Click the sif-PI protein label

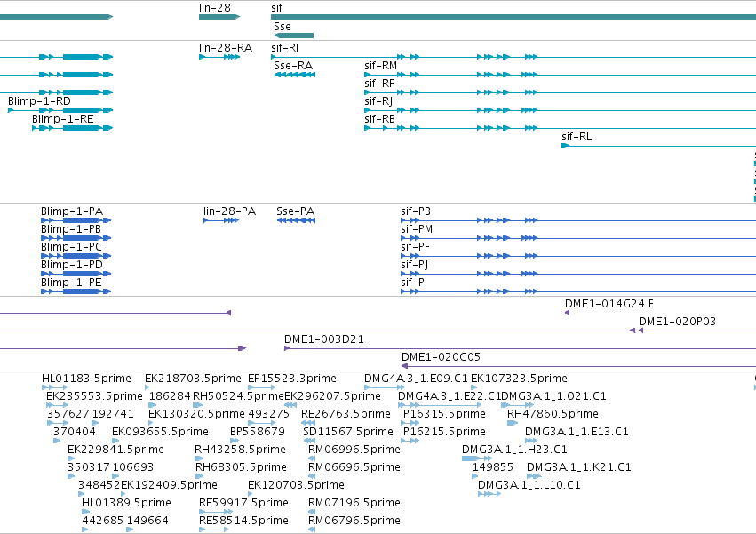tap(414, 283)
